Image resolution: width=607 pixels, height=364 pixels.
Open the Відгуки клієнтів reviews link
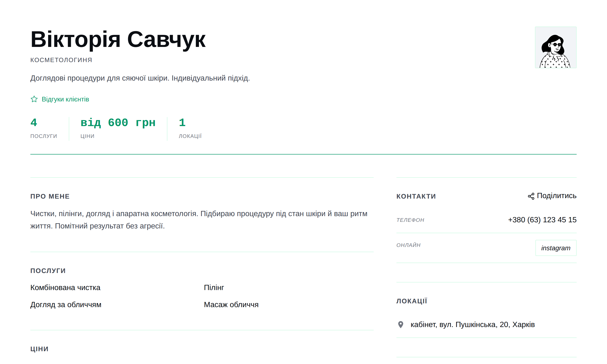(60, 99)
